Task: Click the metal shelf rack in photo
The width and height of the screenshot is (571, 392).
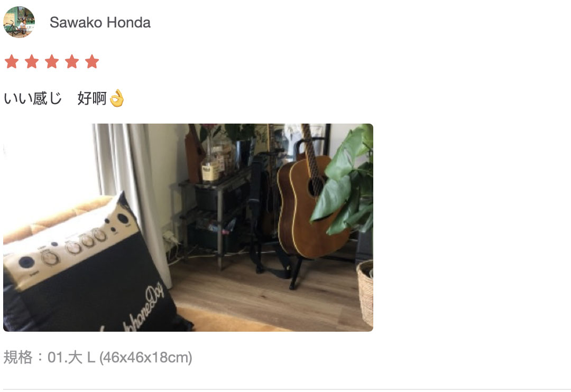Action: (x=211, y=214)
